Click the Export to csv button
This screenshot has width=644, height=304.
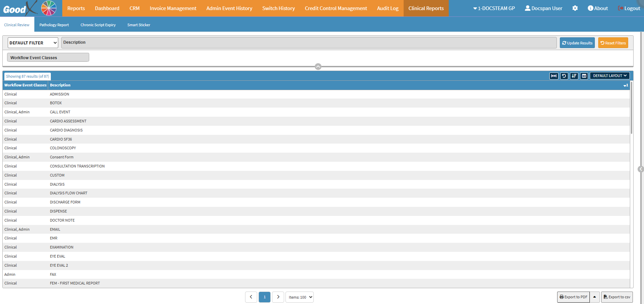617,297
